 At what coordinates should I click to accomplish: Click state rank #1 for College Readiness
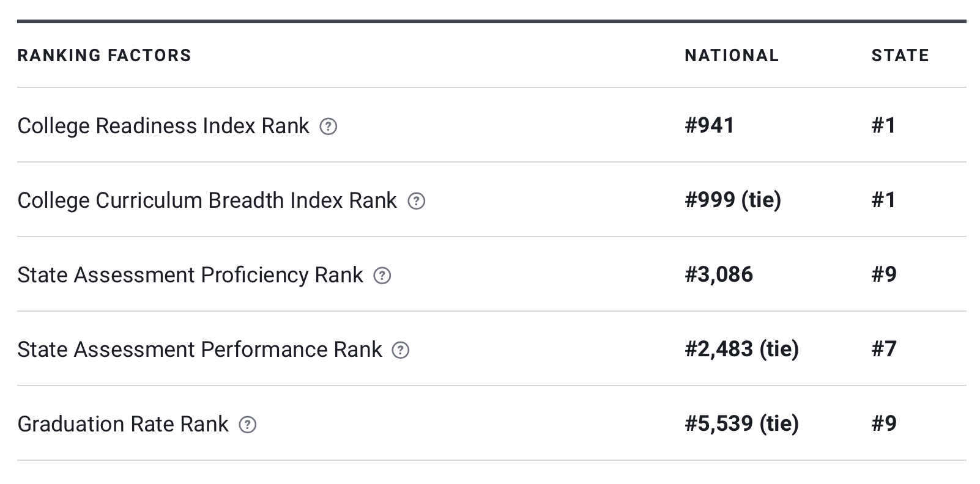pos(883,125)
